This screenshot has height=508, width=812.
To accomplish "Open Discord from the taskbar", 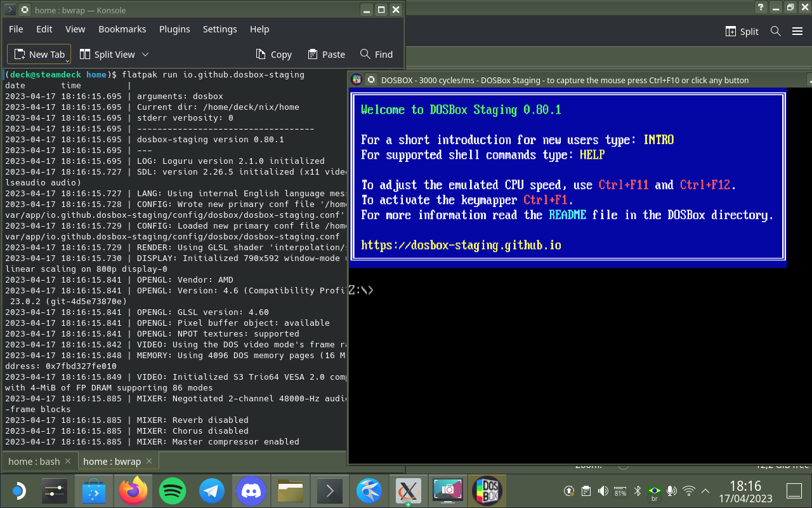I will pyautogui.click(x=251, y=490).
